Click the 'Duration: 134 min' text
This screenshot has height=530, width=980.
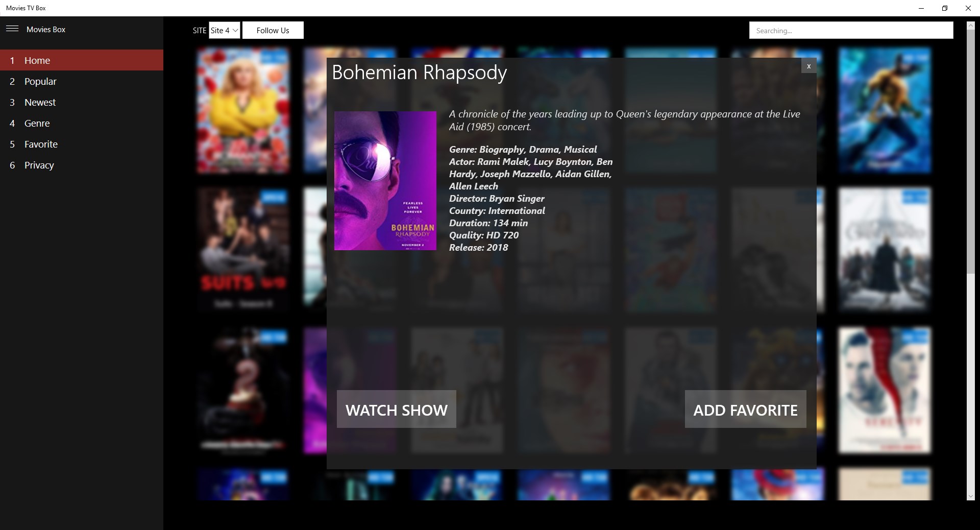coord(488,223)
